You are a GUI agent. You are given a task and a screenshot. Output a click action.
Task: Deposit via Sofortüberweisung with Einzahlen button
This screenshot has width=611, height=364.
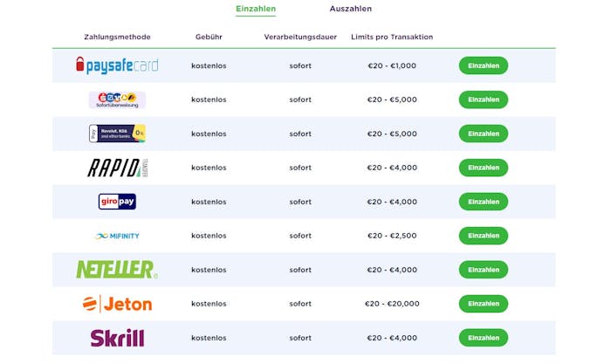(x=484, y=100)
